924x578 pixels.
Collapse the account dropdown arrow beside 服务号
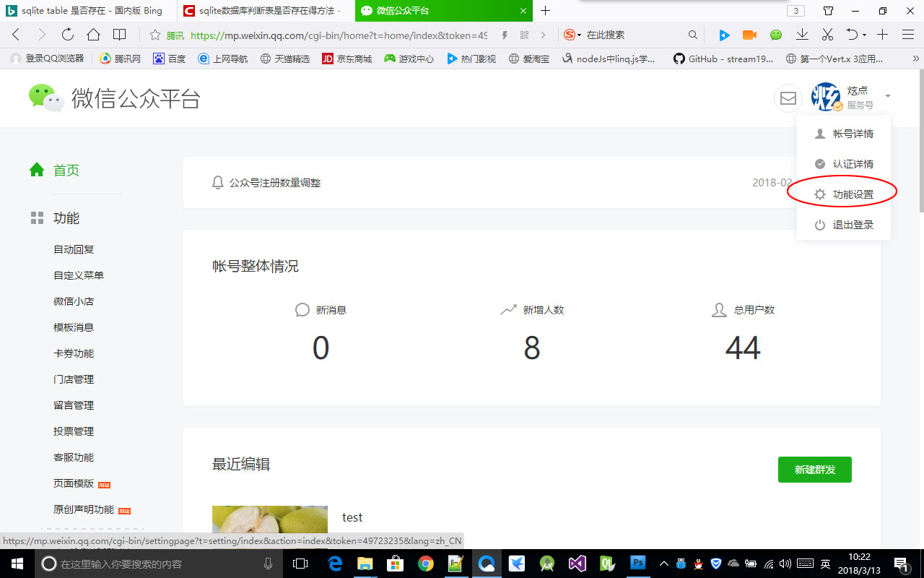tap(888, 96)
